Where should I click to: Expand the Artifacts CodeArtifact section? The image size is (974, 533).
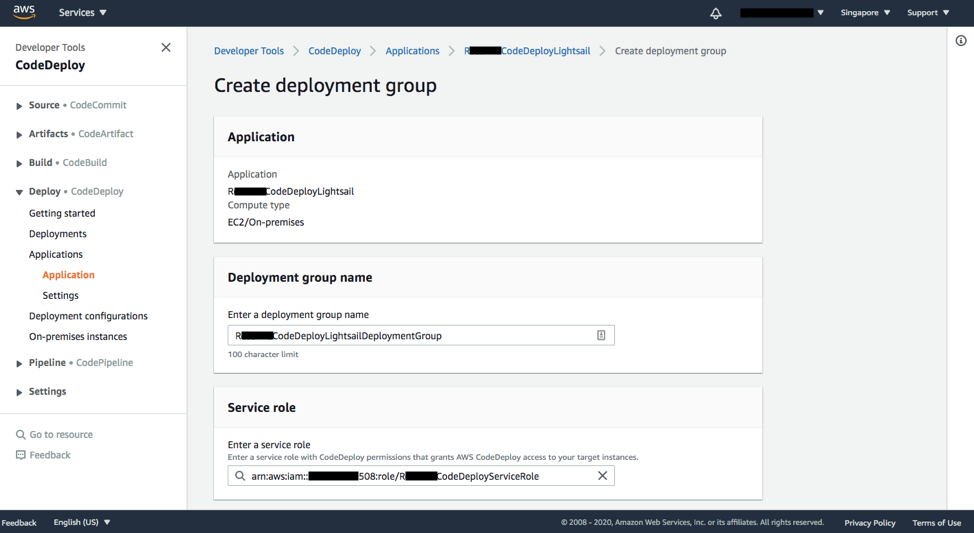[x=19, y=134]
